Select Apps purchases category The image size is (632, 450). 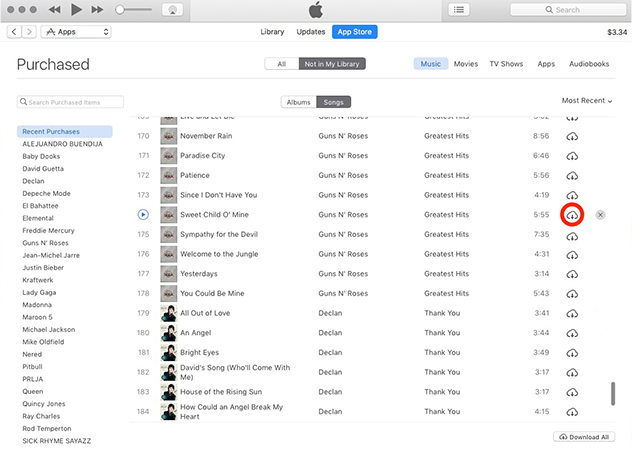[x=546, y=64]
